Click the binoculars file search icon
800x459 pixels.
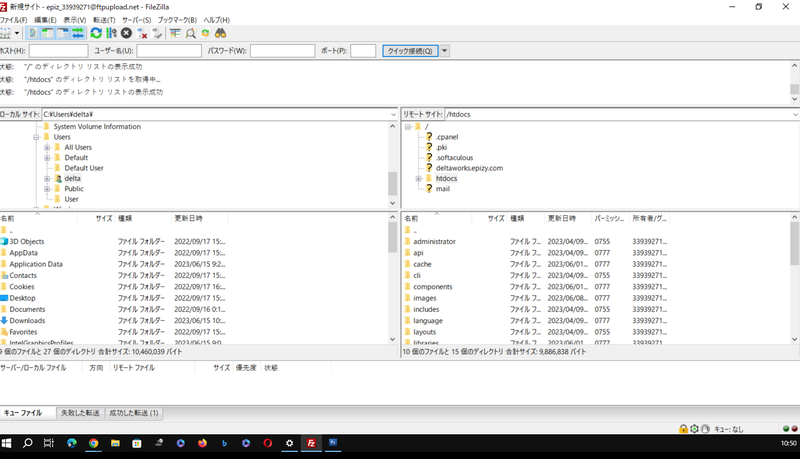pos(221,33)
